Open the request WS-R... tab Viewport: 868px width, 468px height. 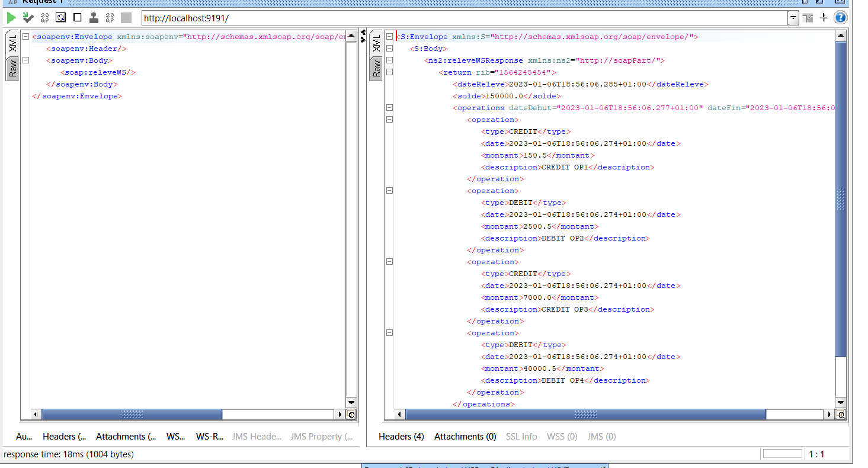pos(210,437)
